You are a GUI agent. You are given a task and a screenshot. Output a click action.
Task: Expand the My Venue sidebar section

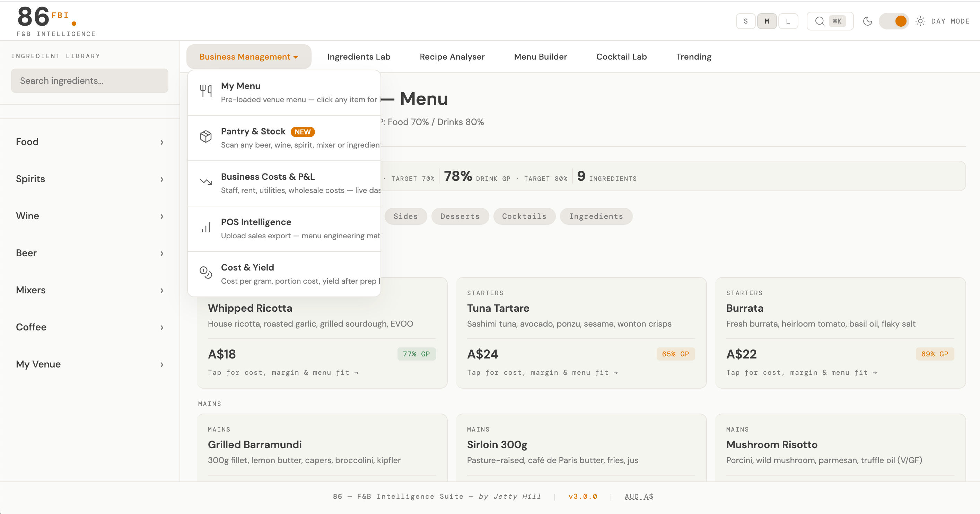coord(90,364)
